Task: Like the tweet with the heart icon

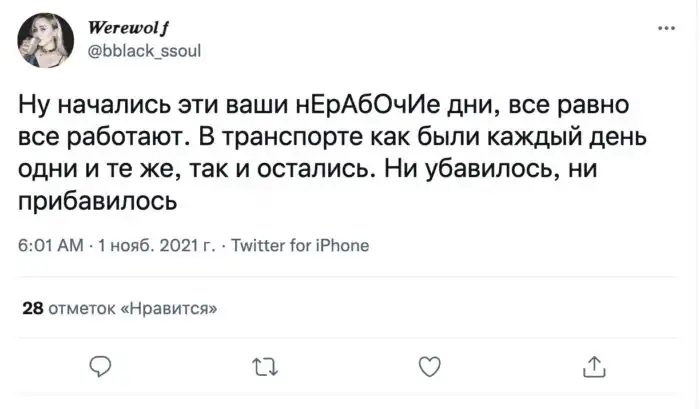Action: [428, 367]
